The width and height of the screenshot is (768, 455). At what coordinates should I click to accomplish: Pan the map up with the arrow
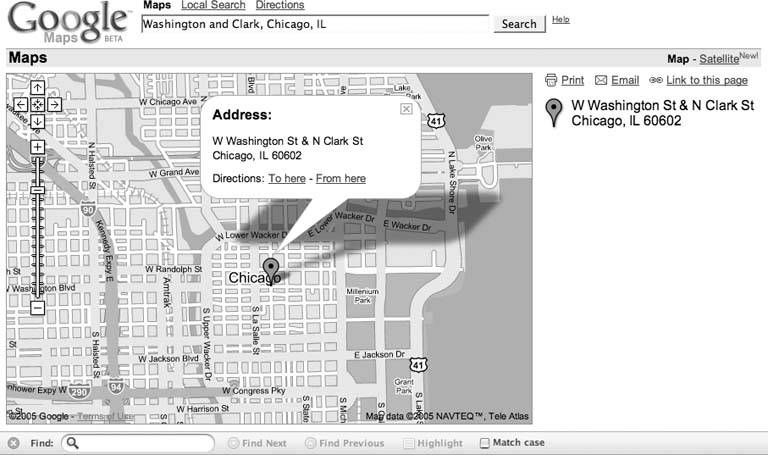[x=37, y=88]
